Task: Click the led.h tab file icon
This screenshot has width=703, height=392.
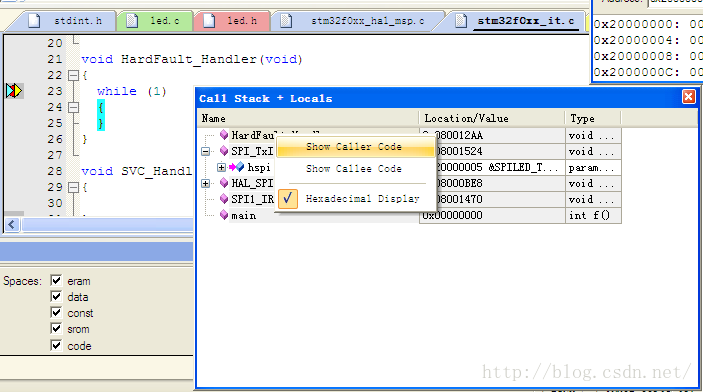Action: (x=209, y=21)
